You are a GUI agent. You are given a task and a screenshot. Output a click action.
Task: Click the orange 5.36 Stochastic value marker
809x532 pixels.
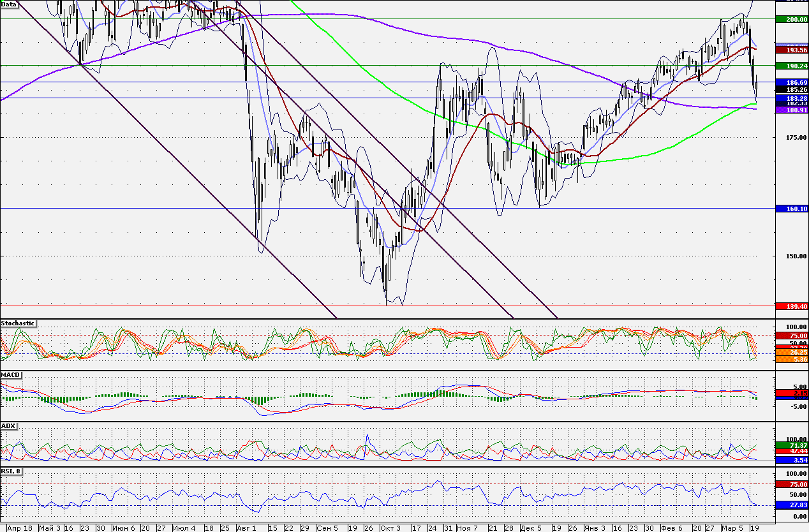(x=791, y=360)
